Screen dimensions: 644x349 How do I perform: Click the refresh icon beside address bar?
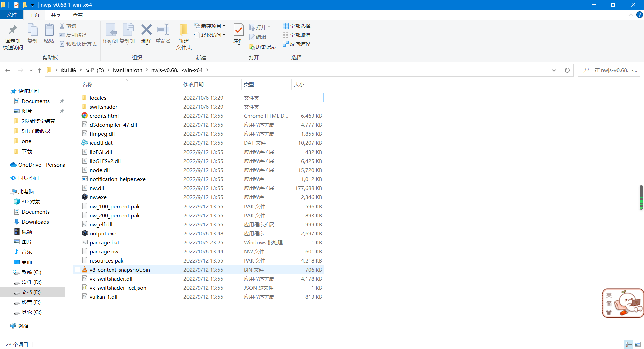click(x=567, y=70)
